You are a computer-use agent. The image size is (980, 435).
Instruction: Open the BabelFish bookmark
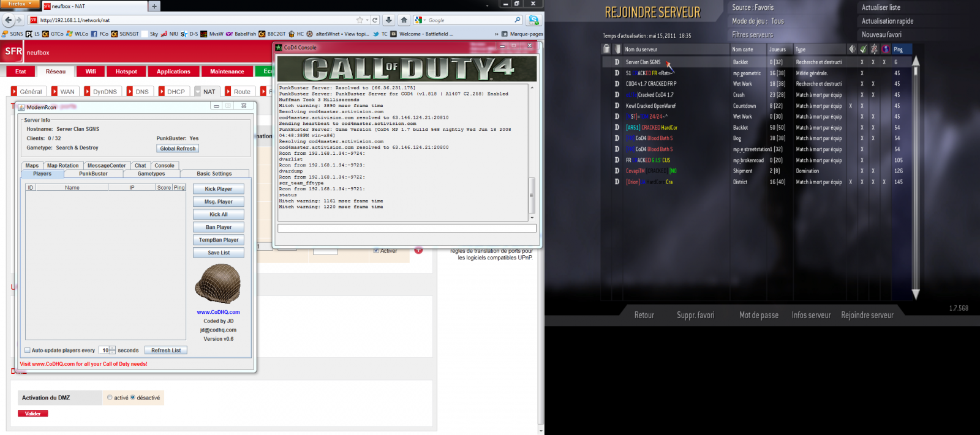tap(241, 34)
